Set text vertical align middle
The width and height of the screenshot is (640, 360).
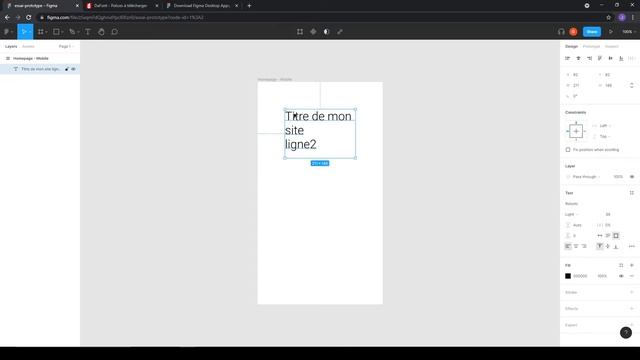pos(608,246)
